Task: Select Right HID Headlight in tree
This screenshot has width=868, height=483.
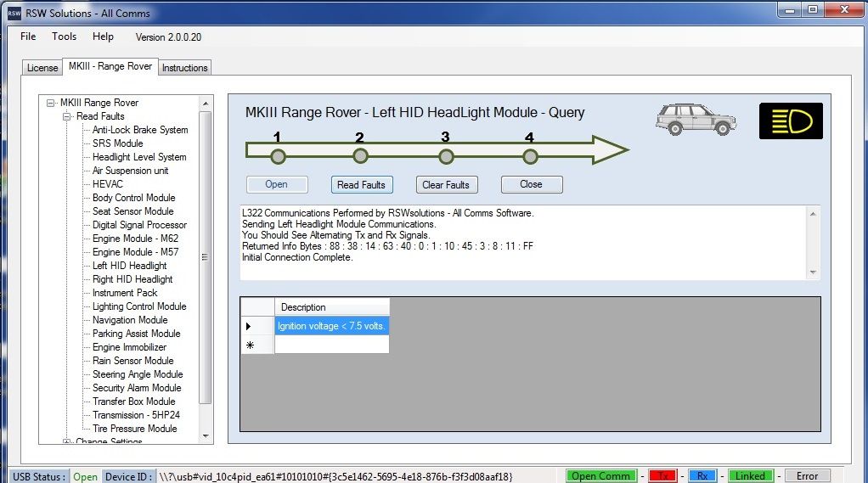Action: click(132, 279)
